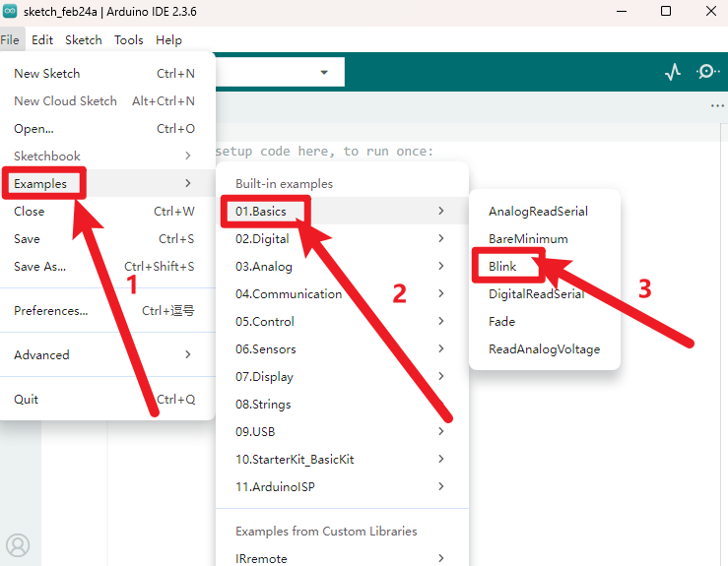Open the Sketch menu
The image size is (728, 566).
(84, 40)
